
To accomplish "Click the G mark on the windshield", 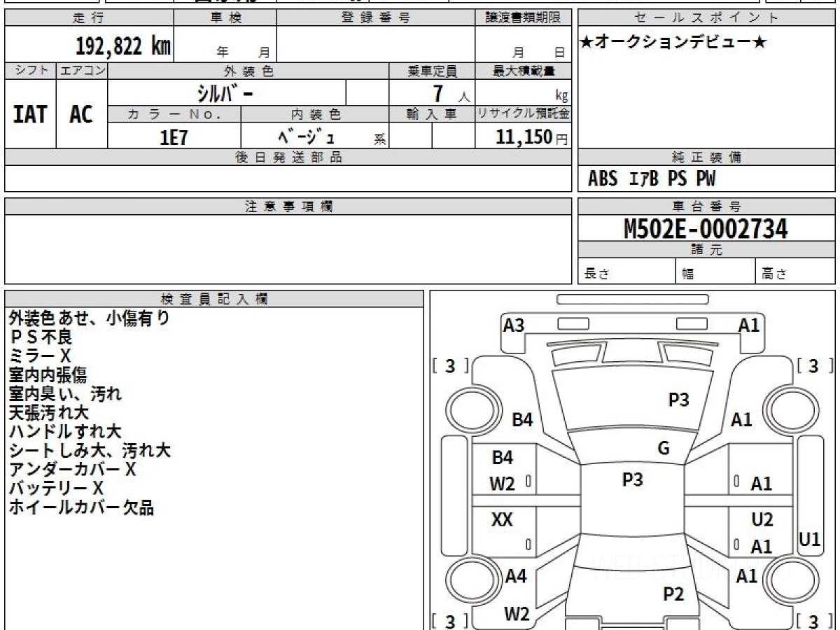I will click(664, 449).
